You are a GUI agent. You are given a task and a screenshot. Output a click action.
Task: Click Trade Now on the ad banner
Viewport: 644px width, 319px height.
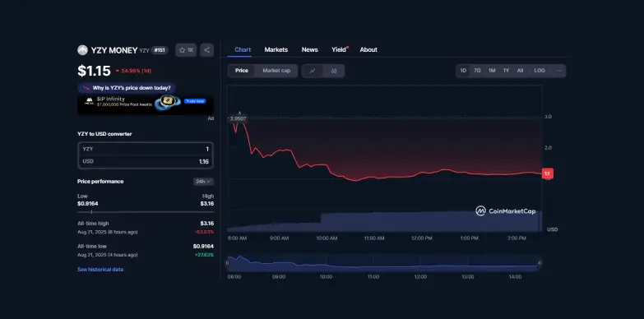[x=195, y=101]
